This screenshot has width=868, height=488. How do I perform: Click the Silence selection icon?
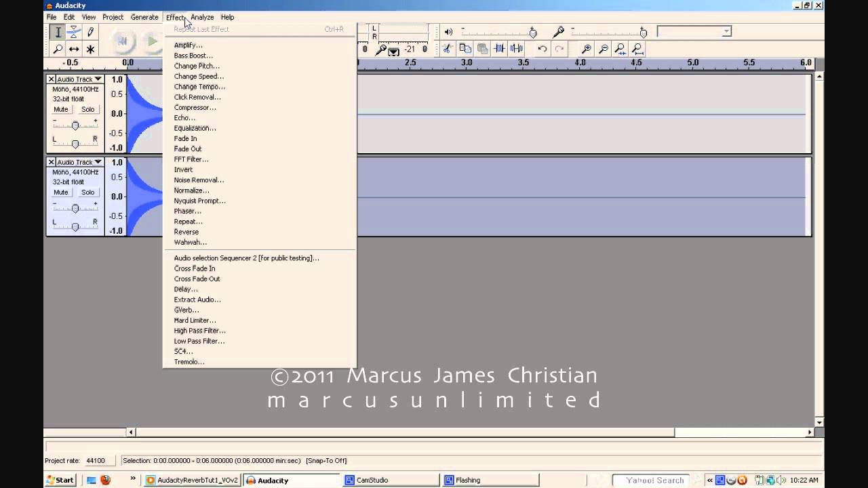516,49
